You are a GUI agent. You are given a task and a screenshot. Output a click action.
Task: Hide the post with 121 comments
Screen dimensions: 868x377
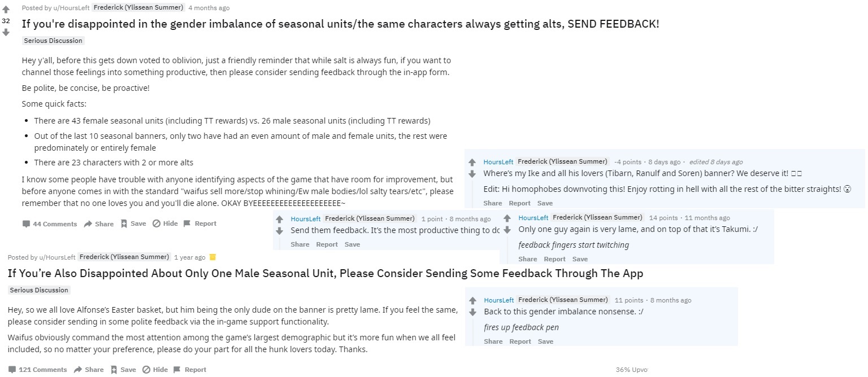point(155,370)
